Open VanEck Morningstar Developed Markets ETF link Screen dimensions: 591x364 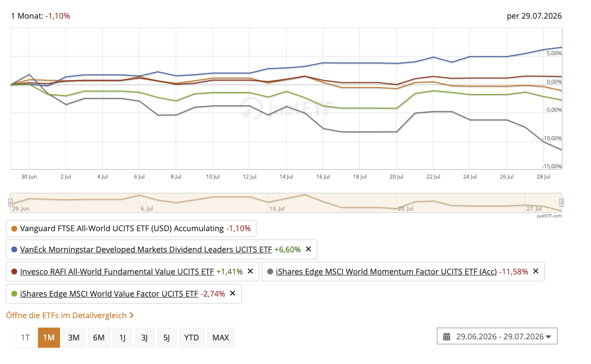(146, 249)
